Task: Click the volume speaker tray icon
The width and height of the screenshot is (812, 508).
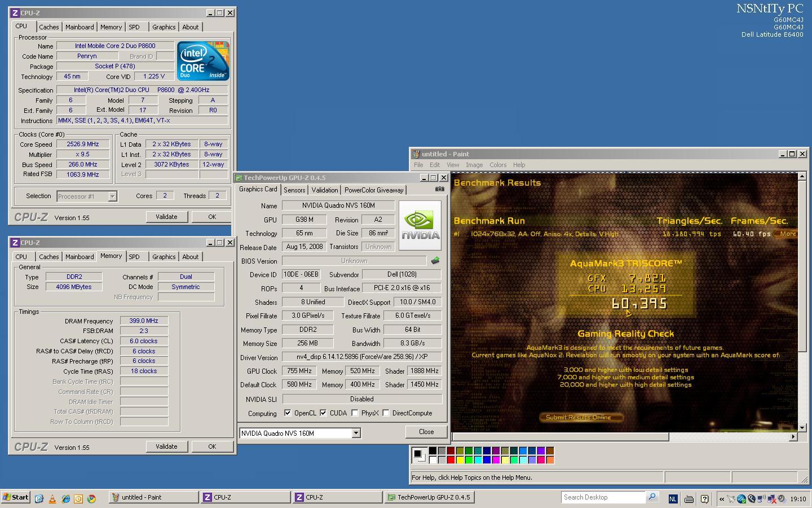Action: (x=781, y=498)
